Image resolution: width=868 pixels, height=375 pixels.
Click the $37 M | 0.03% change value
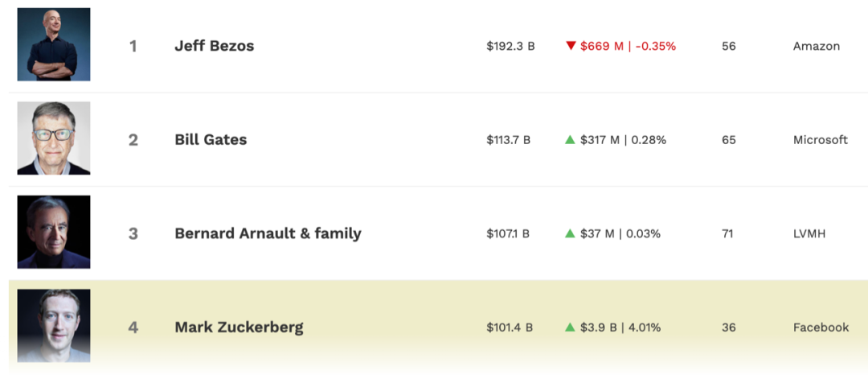click(620, 233)
